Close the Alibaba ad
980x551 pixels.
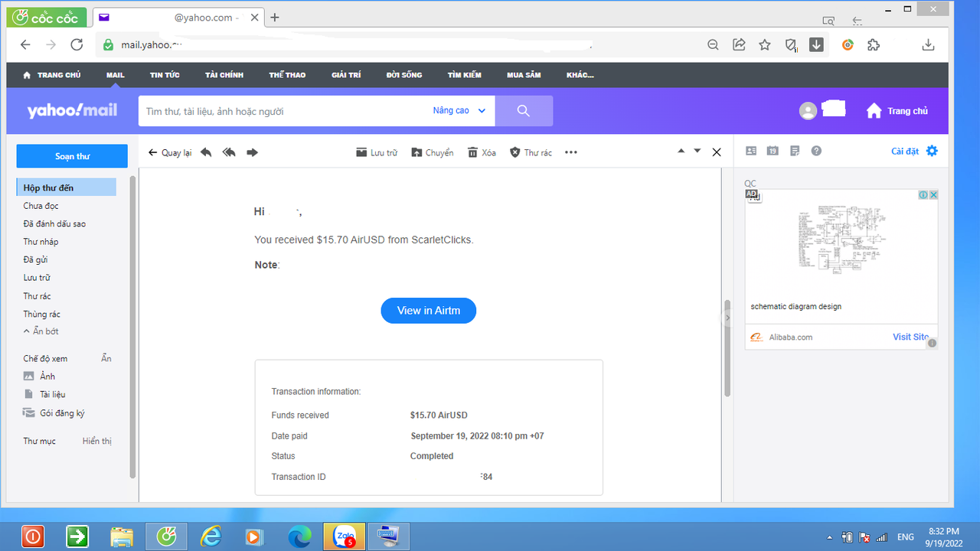tap(933, 195)
